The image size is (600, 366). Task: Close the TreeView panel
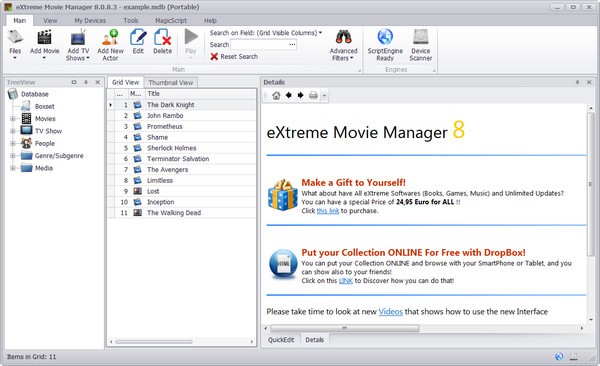click(x=98, y=82)
